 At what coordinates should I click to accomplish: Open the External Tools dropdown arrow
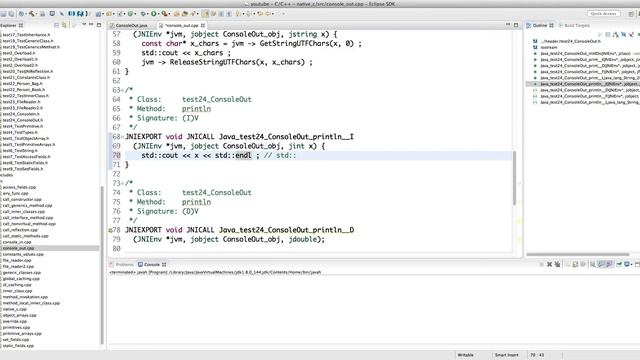click(x=169, y=13)
